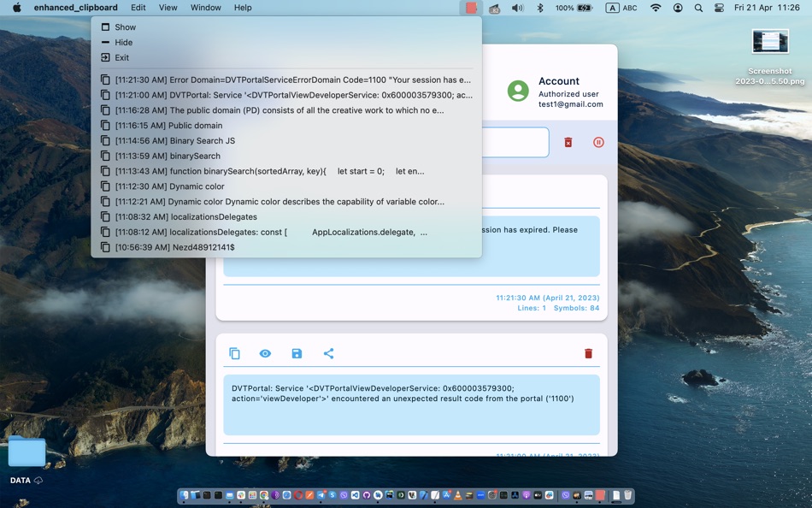Save the DVTPortal card with floppy icon
This screenshot has width=812, height=508.
[x=297, y=353]
